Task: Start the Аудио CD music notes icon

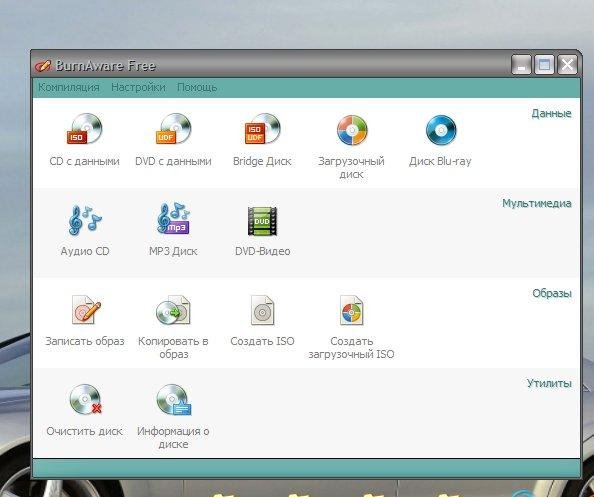Action: (85, 220)
